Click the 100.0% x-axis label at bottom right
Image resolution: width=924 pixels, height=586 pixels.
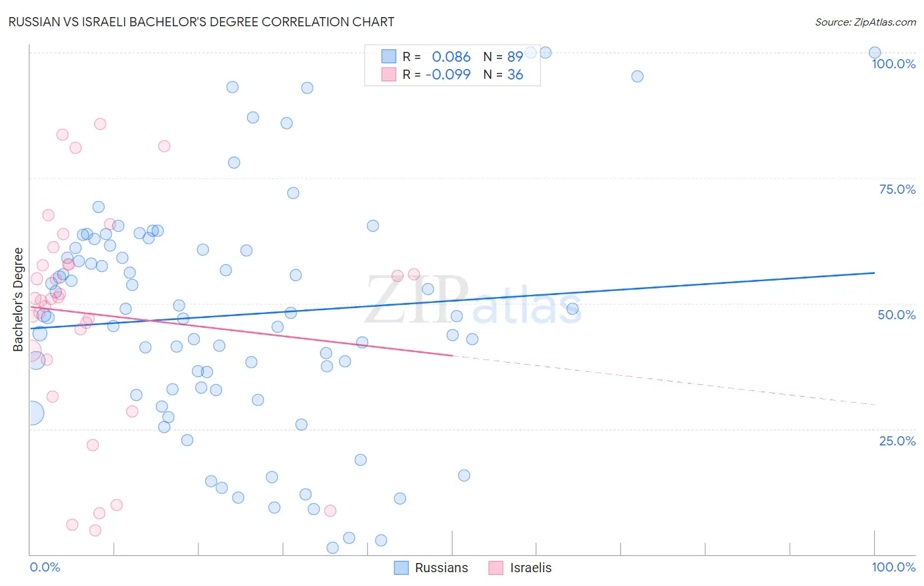(x=893, y=567)
